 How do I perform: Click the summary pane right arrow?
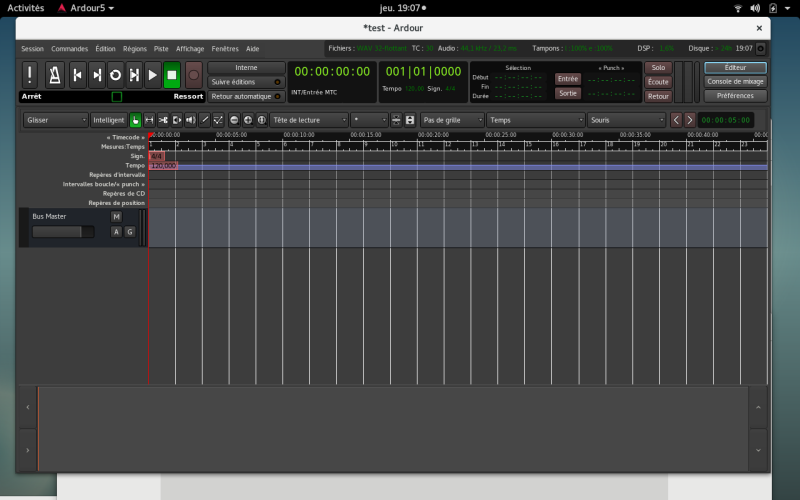tap(28, 450)
